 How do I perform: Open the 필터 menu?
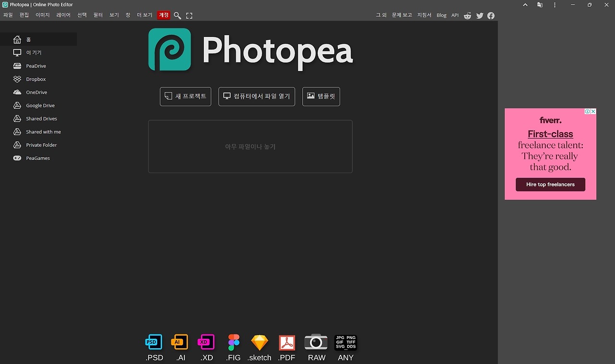98,15
